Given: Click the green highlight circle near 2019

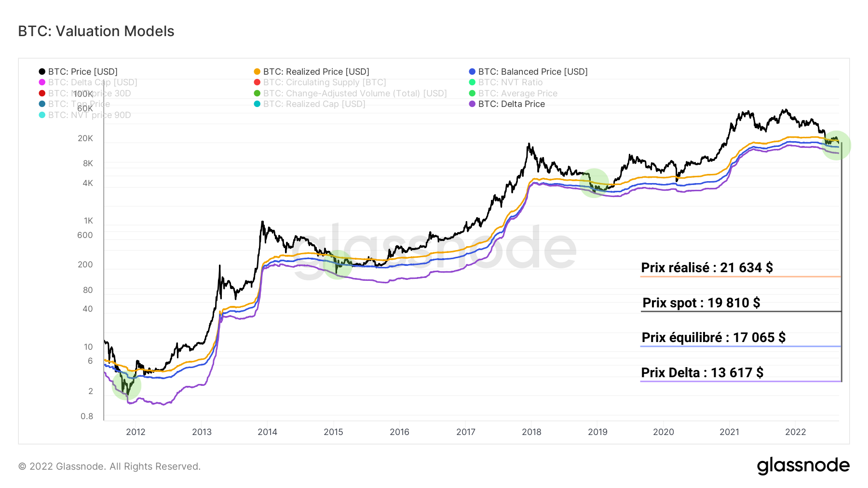Looking at the screenshot, I should click(x=594, y=183).
